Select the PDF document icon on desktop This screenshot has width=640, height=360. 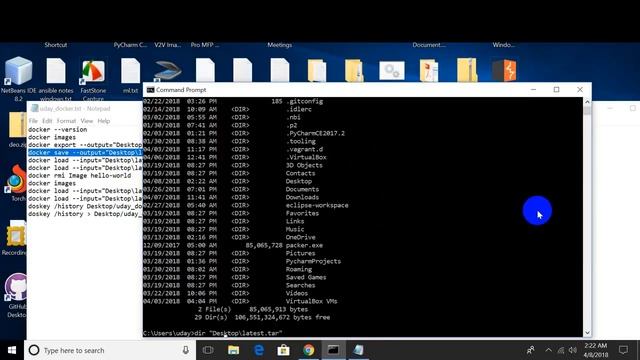pos(429,71)
